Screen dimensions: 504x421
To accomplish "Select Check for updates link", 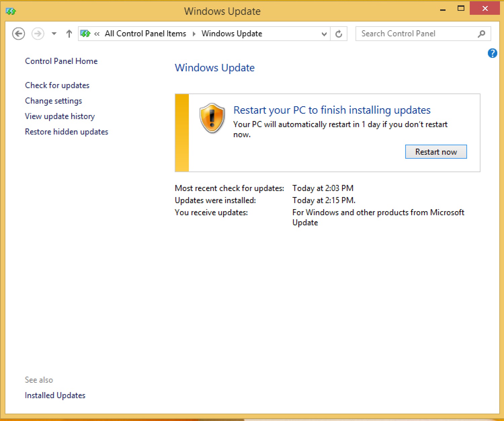I will tap(57, 85).
